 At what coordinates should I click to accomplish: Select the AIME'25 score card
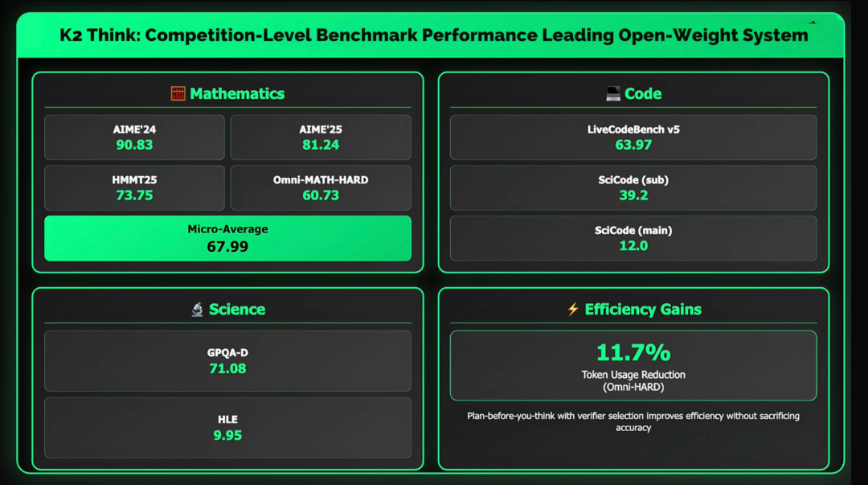coord(321,138)
